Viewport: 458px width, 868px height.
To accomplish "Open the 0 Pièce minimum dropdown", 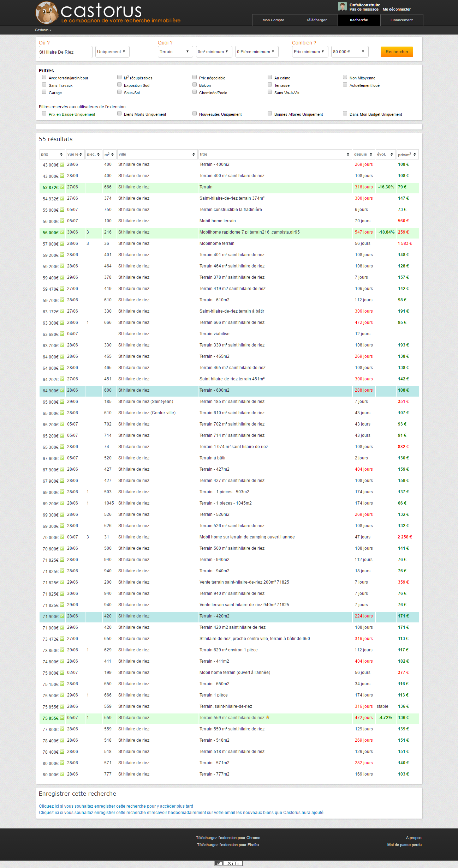I will tap(257, 52).
